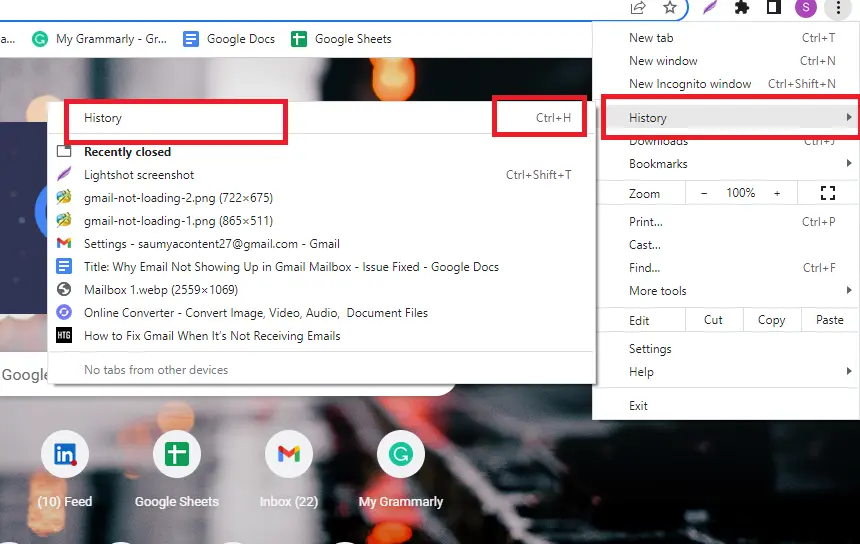Click the three-dot Chrome menu button
860x544 pixels.
point(838,8)
